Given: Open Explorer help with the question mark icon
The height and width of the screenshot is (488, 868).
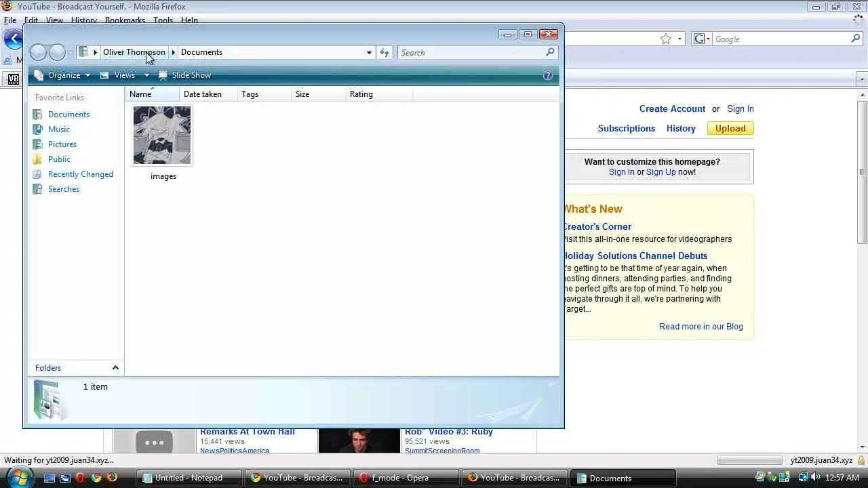Looking at the screenshot, I should [x=548, y=75].
